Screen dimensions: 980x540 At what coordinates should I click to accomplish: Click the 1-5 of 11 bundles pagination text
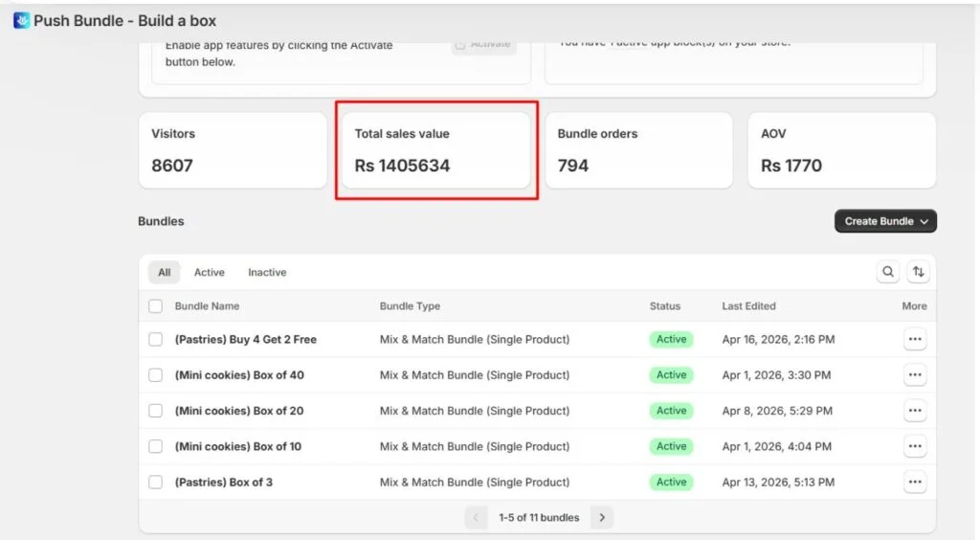539,517
